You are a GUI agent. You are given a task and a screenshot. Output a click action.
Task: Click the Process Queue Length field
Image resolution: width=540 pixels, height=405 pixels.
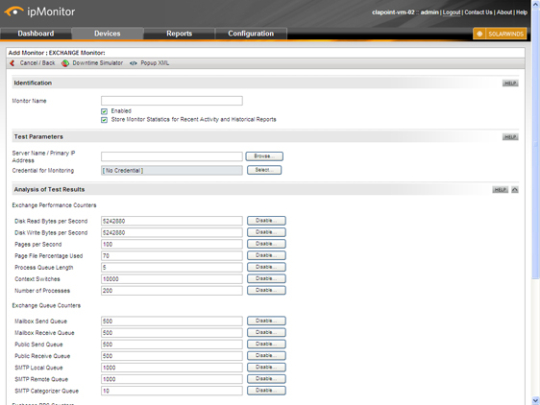[x=172, y=268]
